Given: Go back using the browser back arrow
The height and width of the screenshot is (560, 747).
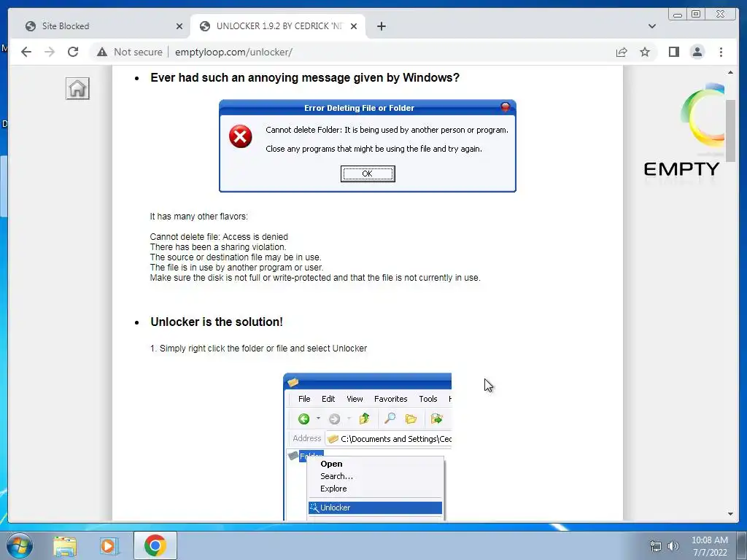Looking at the screenshot, I should (26, 52).
